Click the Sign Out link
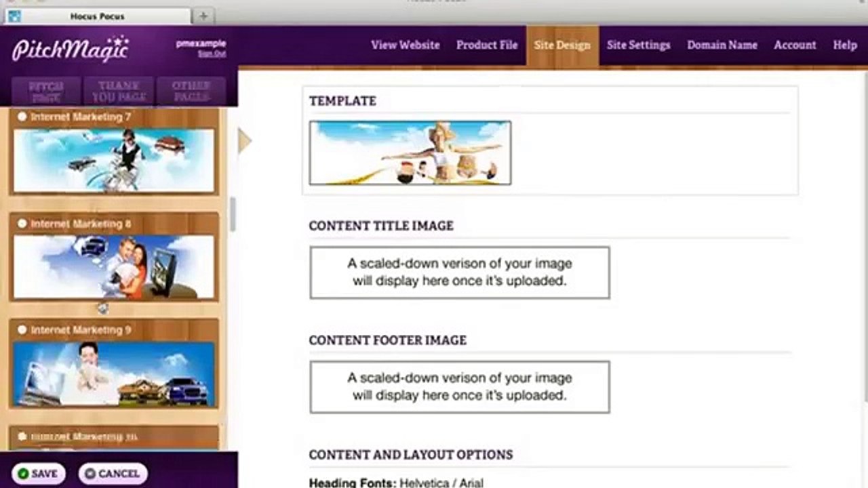Viewport: 868px width, 488px height. (x=212, y=54)
